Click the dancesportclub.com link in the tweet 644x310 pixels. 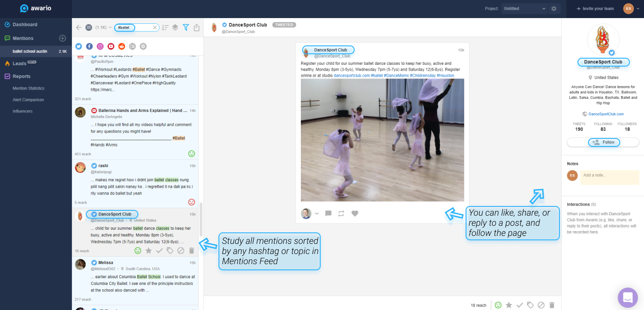tap(352, 76)
